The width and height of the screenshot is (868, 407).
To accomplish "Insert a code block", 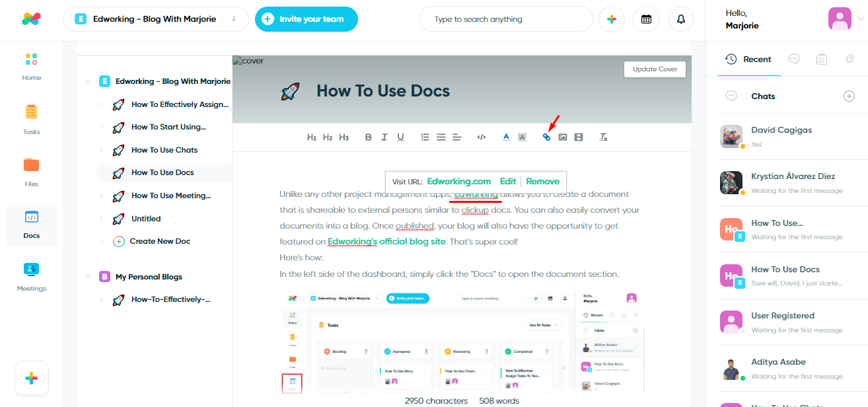I will (482, 137).
